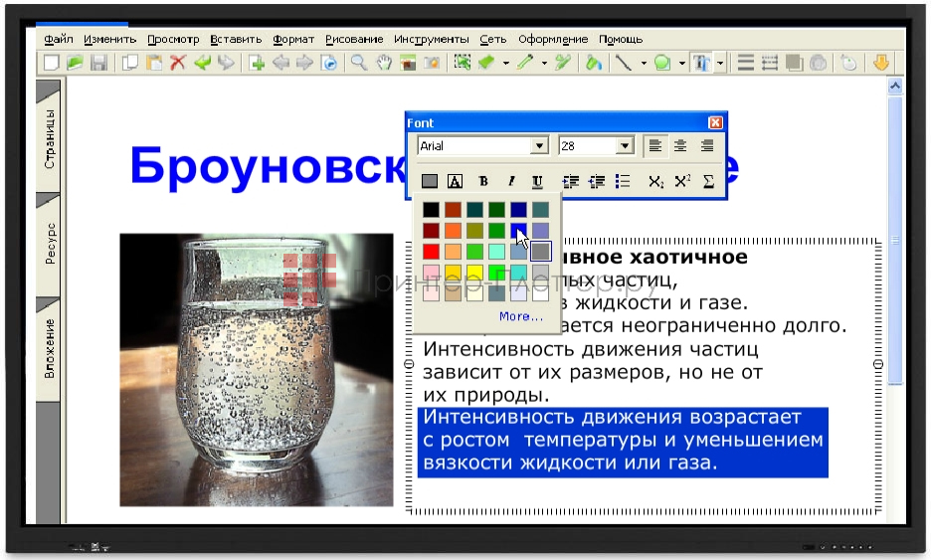Activate the selection arrow tool
Viewport: 931px width, 560px height.
pos(462,63)
